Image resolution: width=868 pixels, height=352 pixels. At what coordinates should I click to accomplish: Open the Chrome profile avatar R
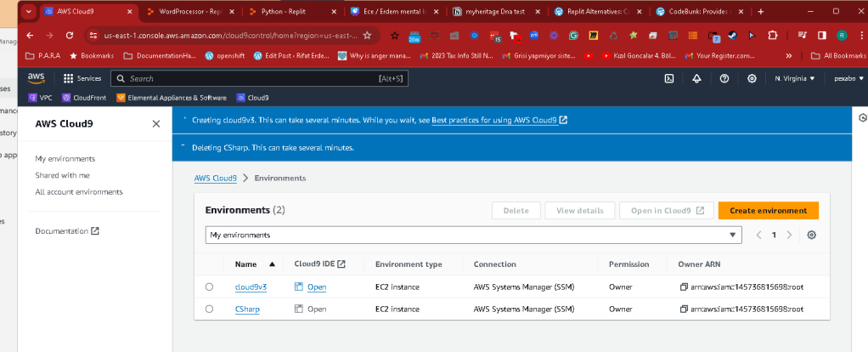842,36
